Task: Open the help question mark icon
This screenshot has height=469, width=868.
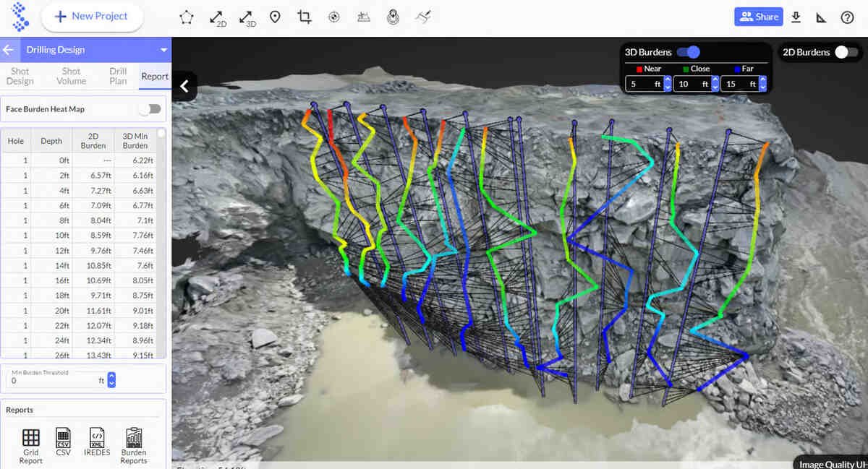Action: (847, 17)
